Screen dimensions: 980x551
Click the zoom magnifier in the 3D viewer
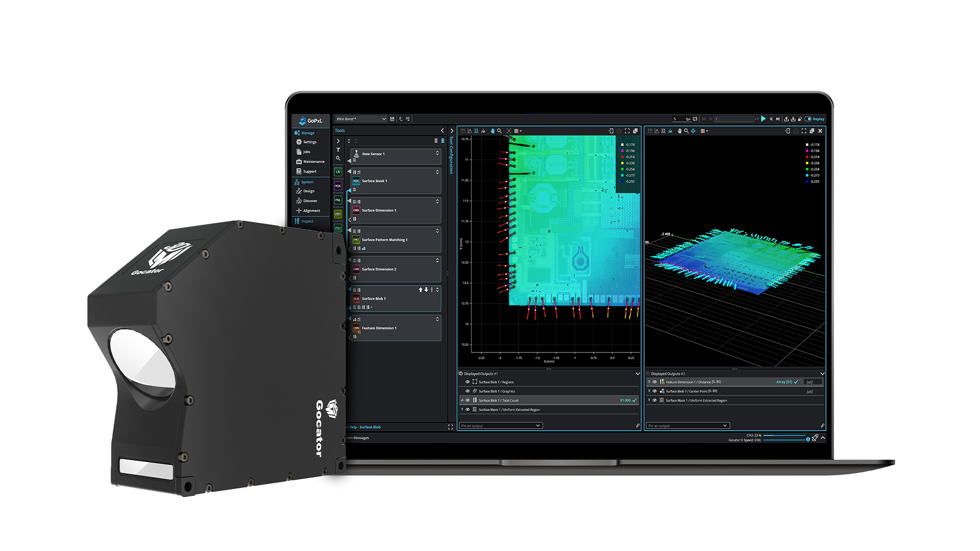coord(686,131)
